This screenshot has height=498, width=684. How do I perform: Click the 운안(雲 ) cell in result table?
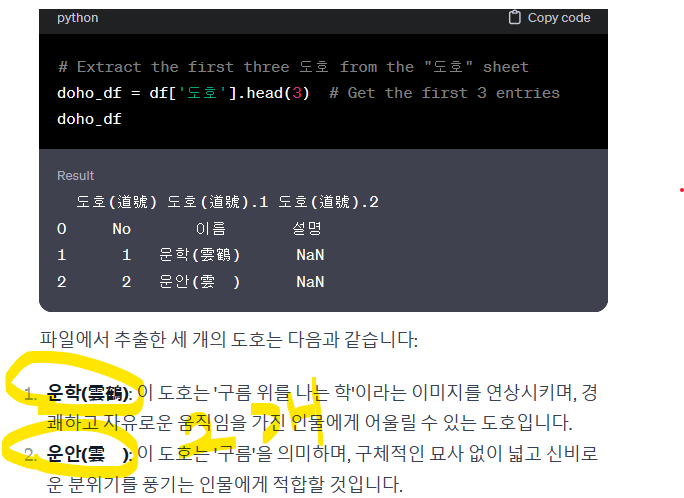199,282
